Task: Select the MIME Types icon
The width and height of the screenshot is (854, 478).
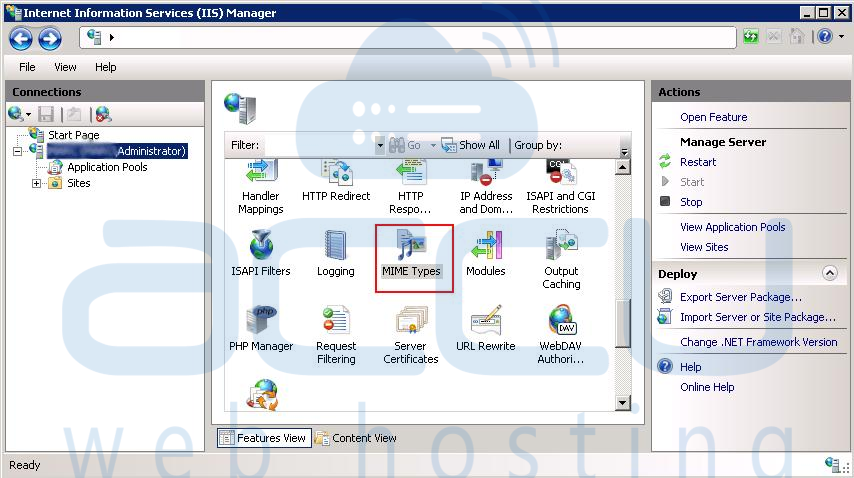Action: (x=411, y=253)
